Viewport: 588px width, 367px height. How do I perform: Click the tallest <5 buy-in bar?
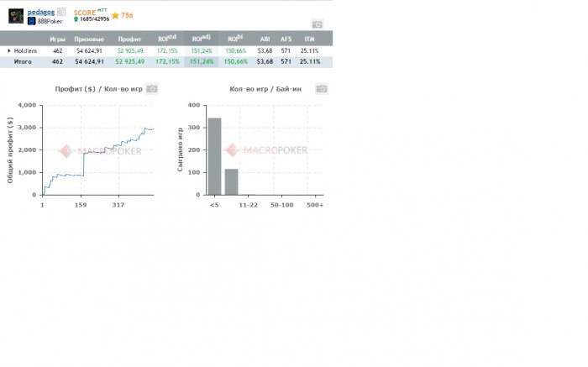pyautogui.click(x=214, y=157)
